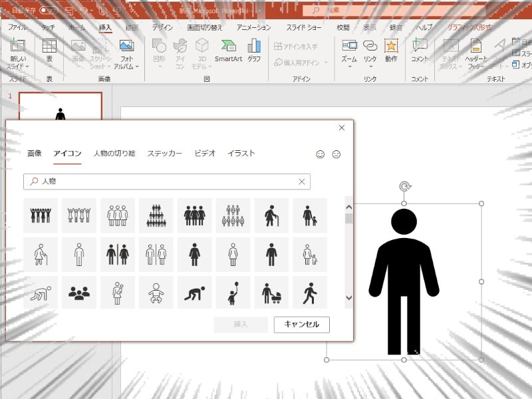Click the icon search box with 人物

point(167,182)
